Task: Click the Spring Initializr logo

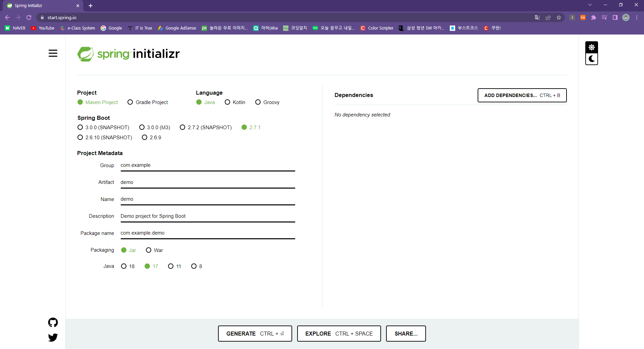Action: coord(128,54)
